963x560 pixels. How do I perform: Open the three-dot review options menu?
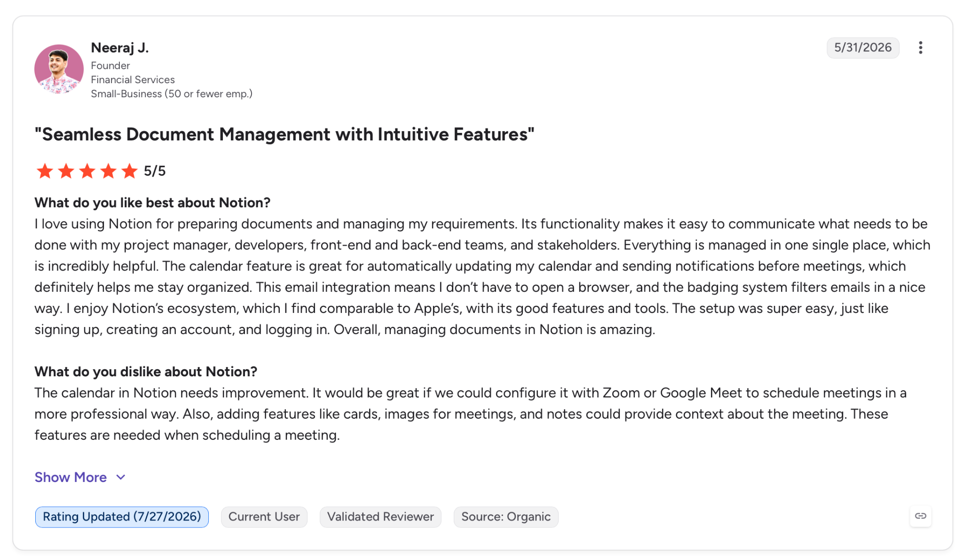(920, 47)
